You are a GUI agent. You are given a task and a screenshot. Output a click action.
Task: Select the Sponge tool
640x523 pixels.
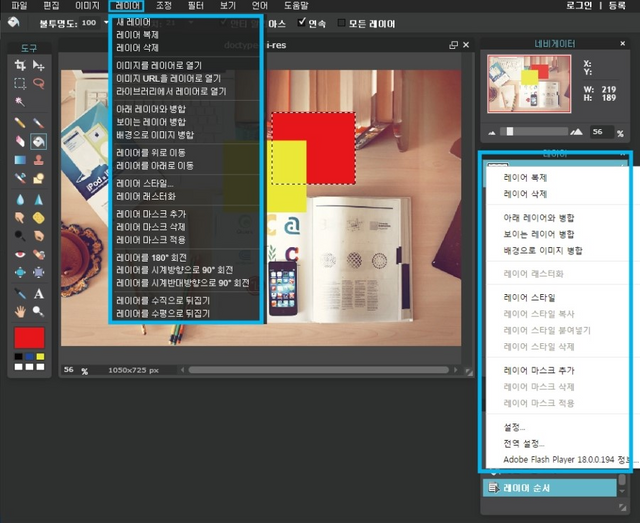(38, 218)
